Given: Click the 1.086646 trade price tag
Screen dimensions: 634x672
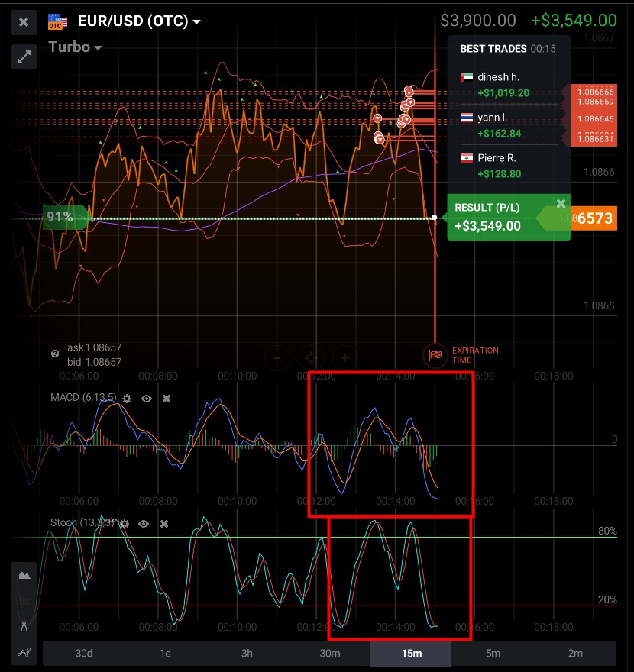Looking at the screenshot, I should (x=595, y=119).
